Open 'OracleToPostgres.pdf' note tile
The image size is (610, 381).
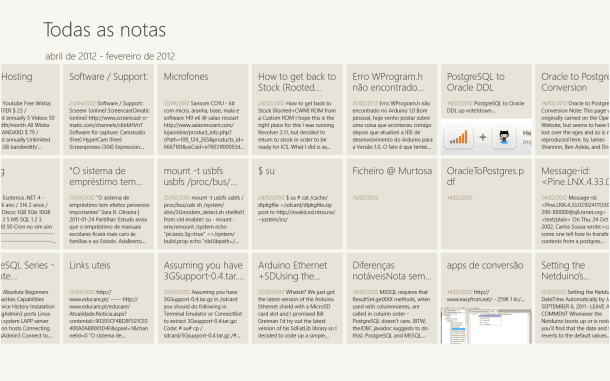click(486, 204)
